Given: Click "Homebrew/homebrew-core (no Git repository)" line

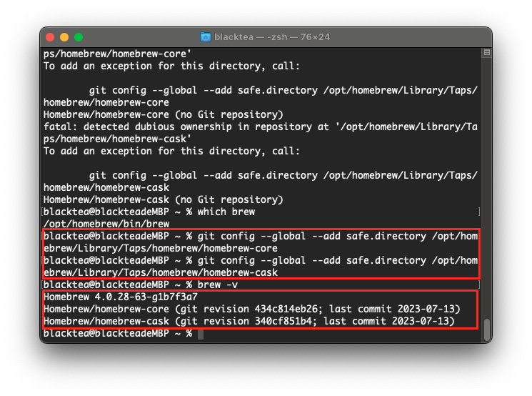Looking at the screenshot, I should tap(164, 114).
